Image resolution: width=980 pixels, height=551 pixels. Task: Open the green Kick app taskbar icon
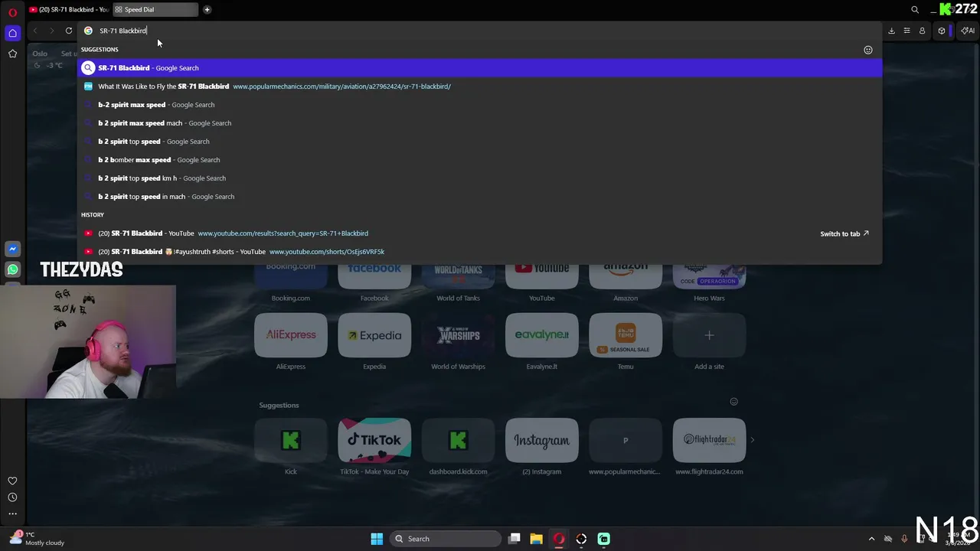[x=603, y=539]
